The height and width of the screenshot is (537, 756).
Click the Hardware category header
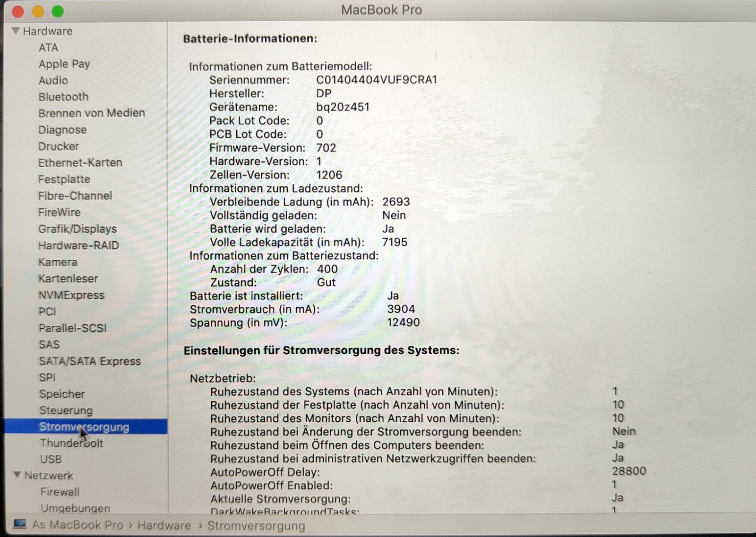coord(48,31)
